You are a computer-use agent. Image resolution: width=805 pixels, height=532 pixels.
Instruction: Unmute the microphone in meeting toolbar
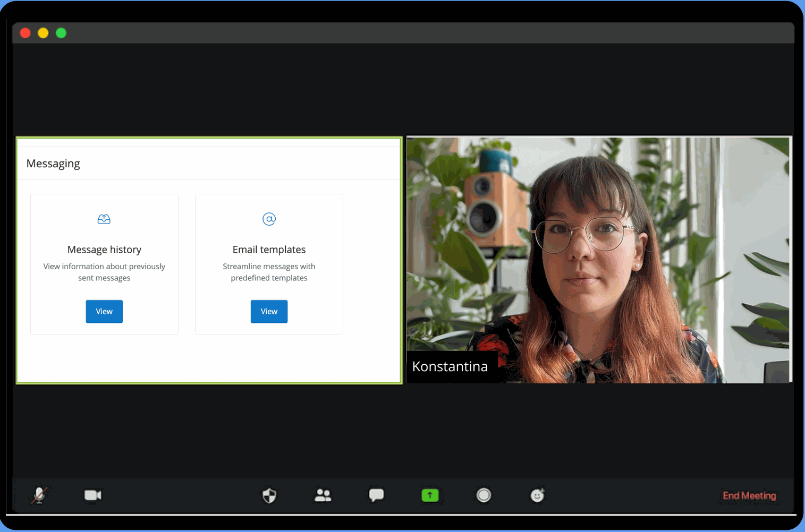(x=39, y=495)
